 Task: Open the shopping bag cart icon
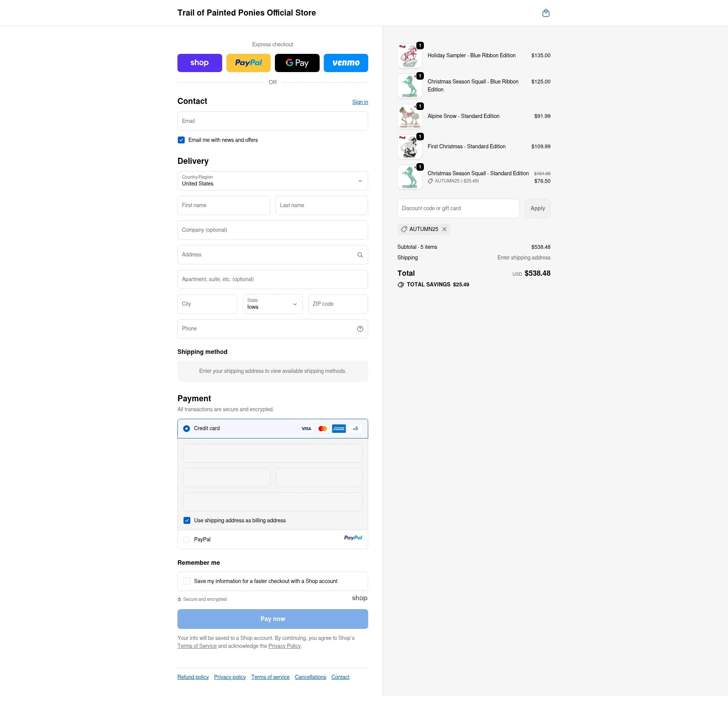pyautogui.click(x=546, y=13)
